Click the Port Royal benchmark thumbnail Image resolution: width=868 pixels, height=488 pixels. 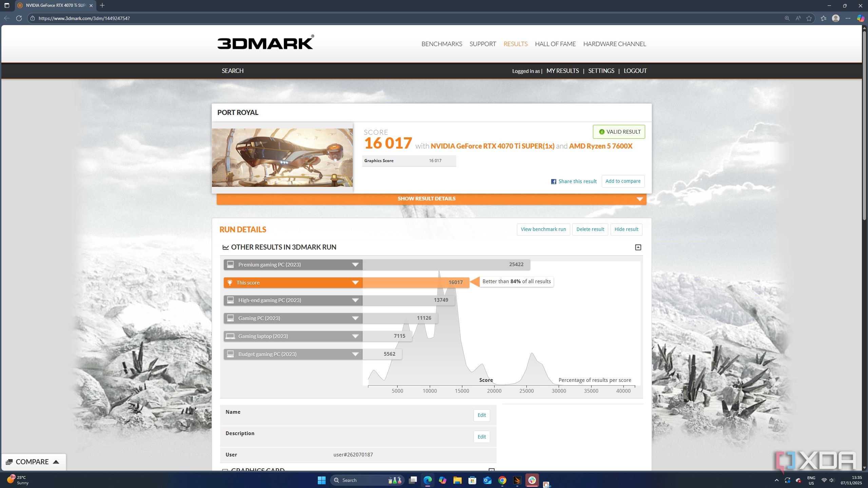click(282, 157)
